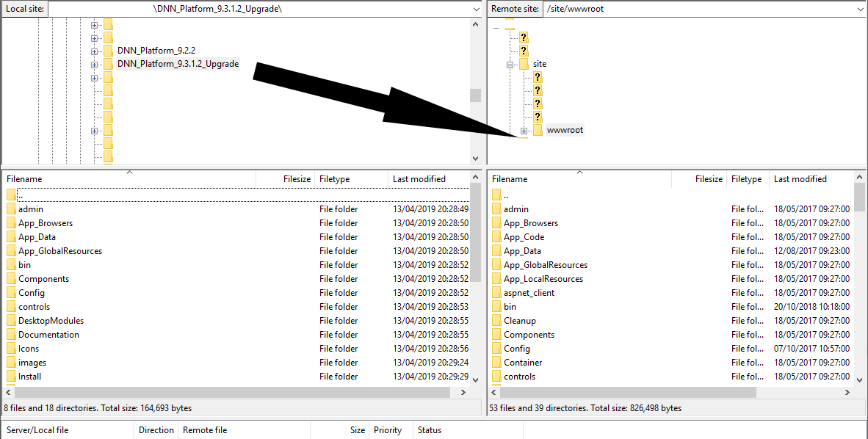The height and width of the screenshot is (439, 868).
Task: Sort local list by Filename column
Action: click(129, 179)
